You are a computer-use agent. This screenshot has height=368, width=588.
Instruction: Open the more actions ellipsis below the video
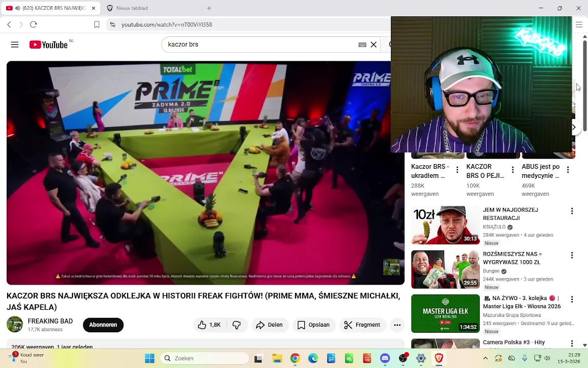click(397, 325)
